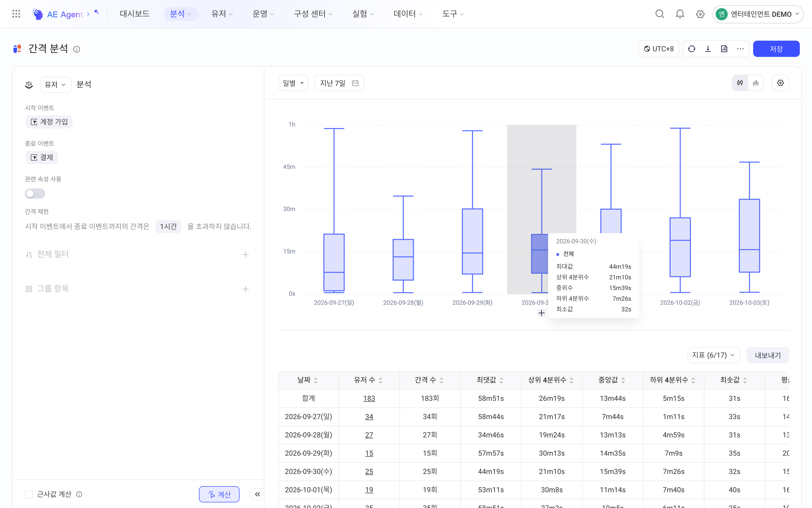The width and height of the screenshot is (812, 508).
Task: Open the top bar settings gear
Action: click(x=700, y=14)
